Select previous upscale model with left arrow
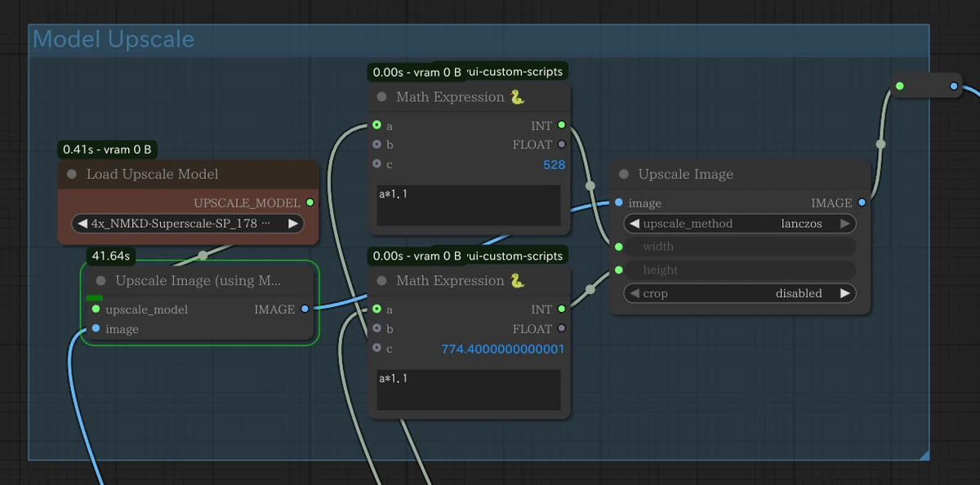Screen dimensions: 980x485 coord(82,223)
